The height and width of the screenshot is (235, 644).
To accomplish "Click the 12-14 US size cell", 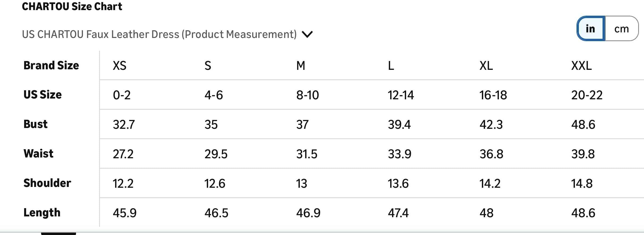I will coord(401,95).
